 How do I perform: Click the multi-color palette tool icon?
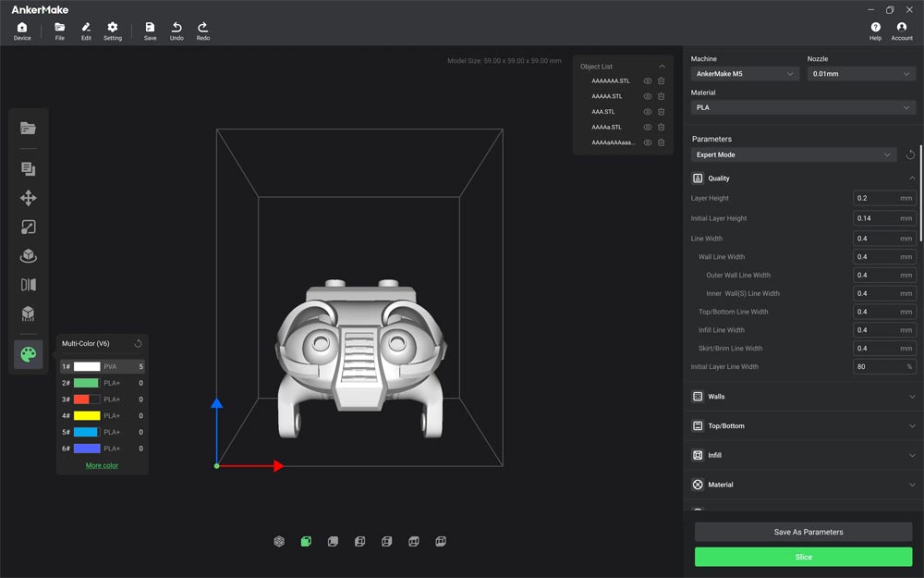(28, 354)
